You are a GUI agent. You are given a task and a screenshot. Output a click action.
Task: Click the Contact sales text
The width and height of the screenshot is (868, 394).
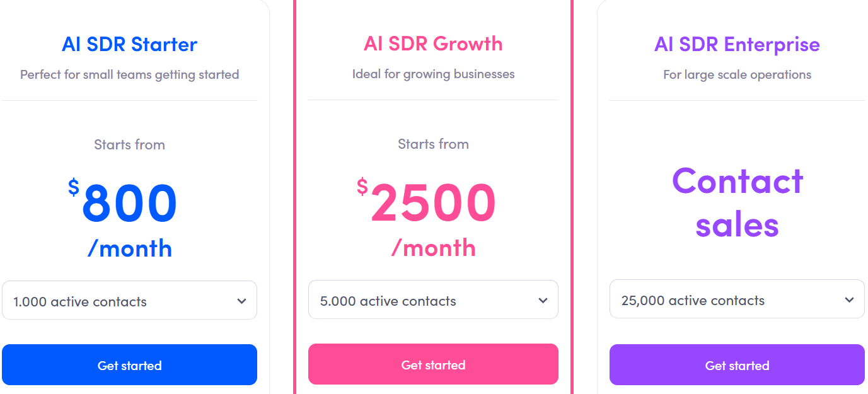point(736,202)
